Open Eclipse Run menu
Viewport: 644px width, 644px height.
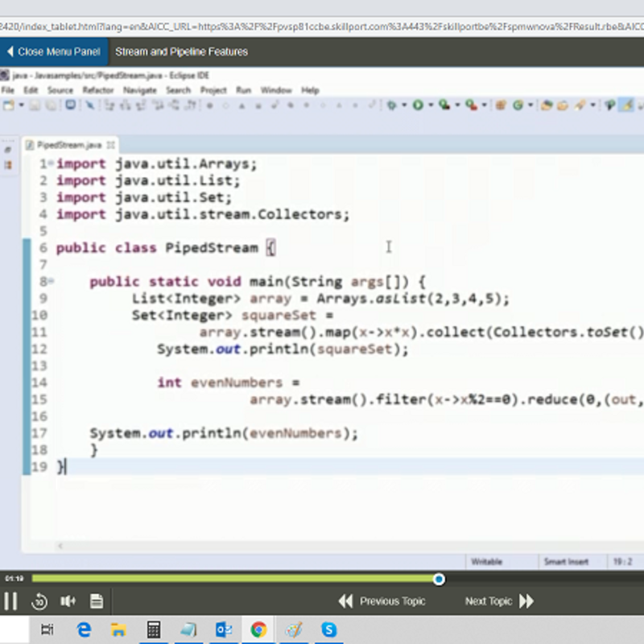[x=243, y=90]
